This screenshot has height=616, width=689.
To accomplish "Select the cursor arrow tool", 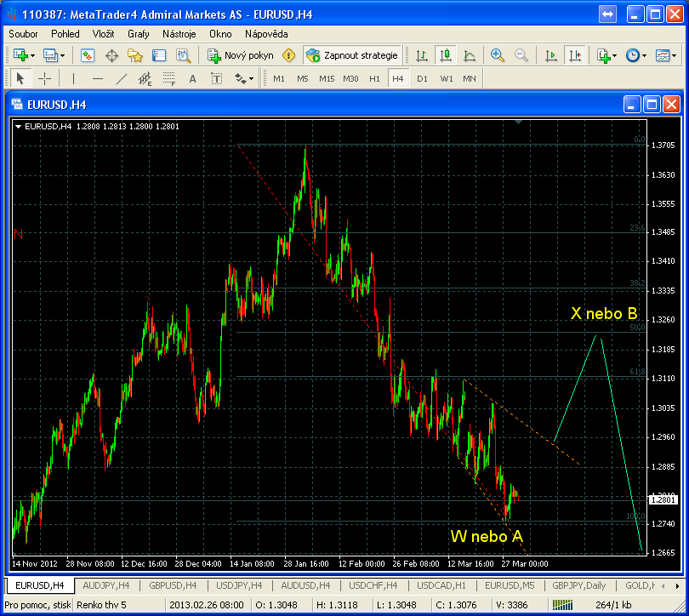I will 20,78.
